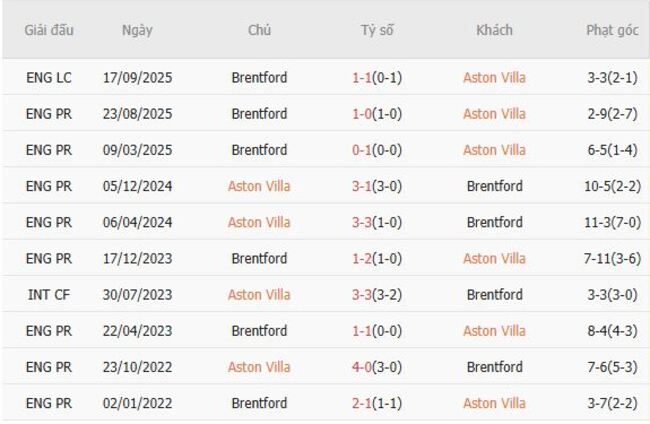Viewport: 650px width, 424px height.
Task: Open the 0-1 score for 09/03/2025 match
Action: [362, 150]
